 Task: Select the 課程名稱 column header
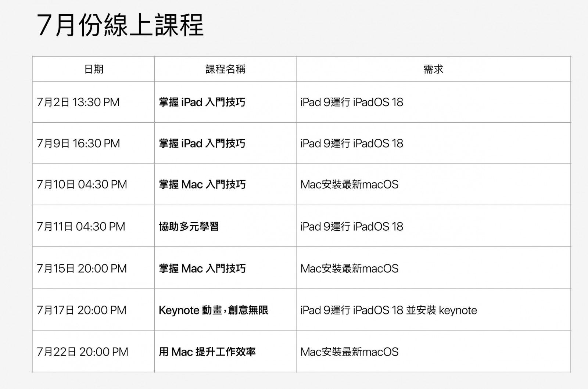click(225, 69)
